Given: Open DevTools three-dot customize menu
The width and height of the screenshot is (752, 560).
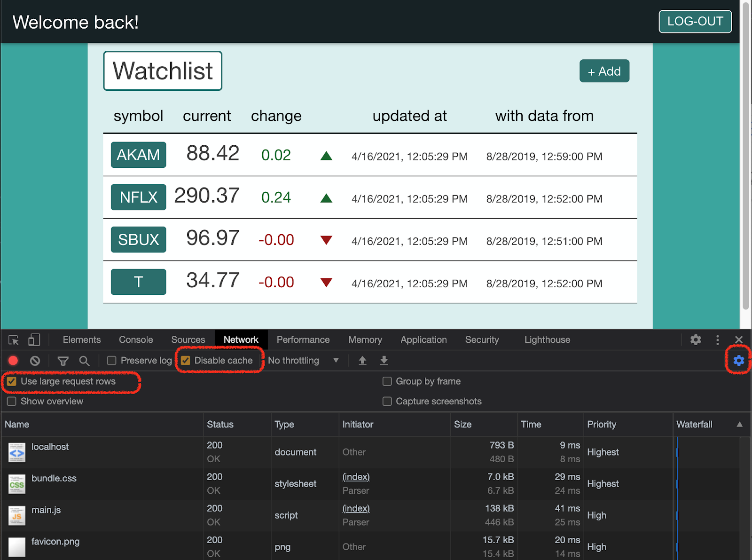Looking at the screenshot, I should tap(717, 340).
